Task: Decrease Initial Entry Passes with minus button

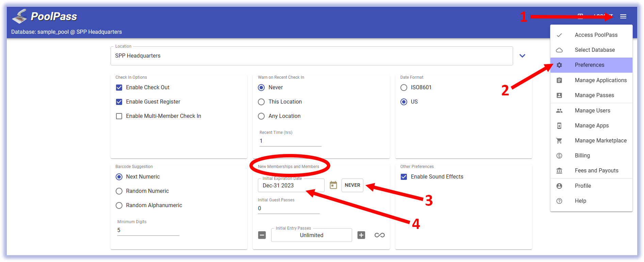Action: click(262, 235)
